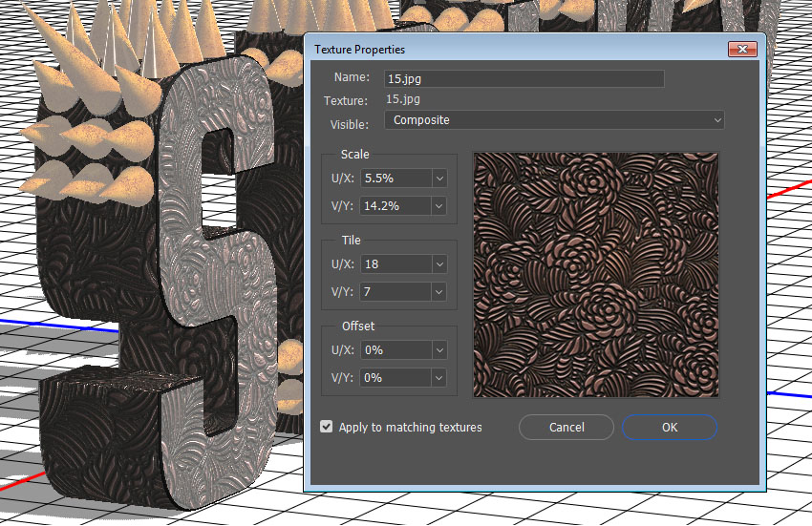Click the Texture file name 15.jpg label

coord(403,99)
